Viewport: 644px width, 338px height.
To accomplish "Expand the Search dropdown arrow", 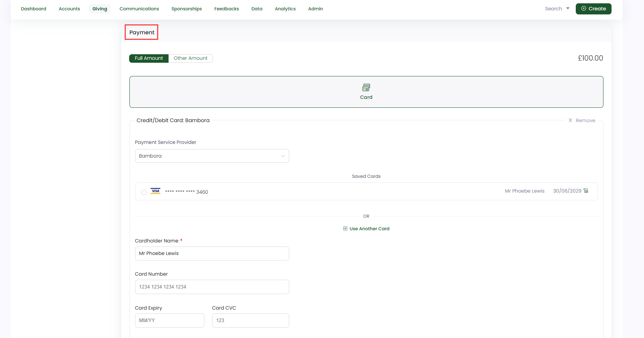I will tap(568, 8).
